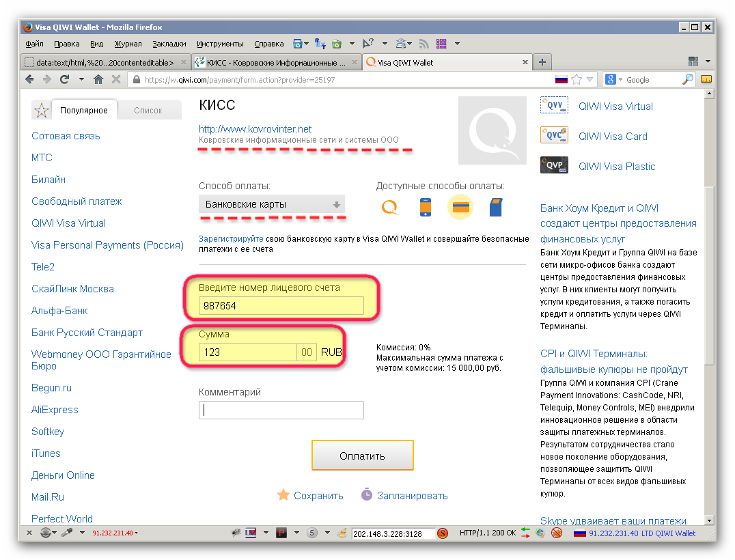Switch to the КИСС browser tab
Viewport: 735px width, 560px height.
(x=276, y=62)
